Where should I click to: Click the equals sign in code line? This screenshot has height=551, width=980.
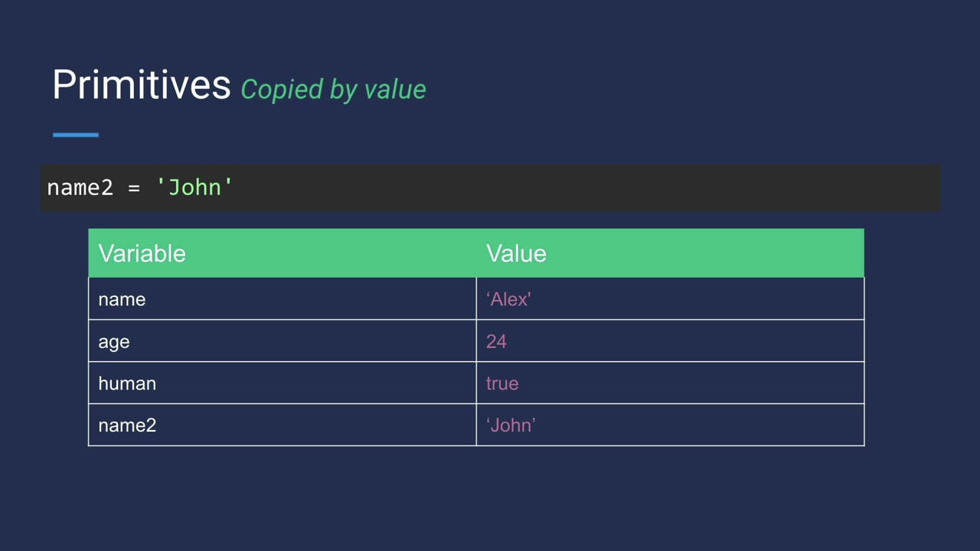coord(134,188)
